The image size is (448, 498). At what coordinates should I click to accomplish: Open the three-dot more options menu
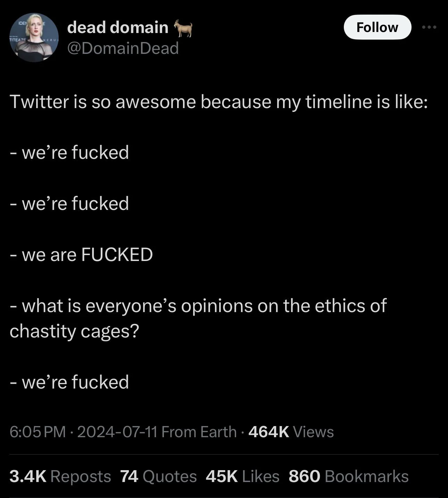click(x=429, y=27)
